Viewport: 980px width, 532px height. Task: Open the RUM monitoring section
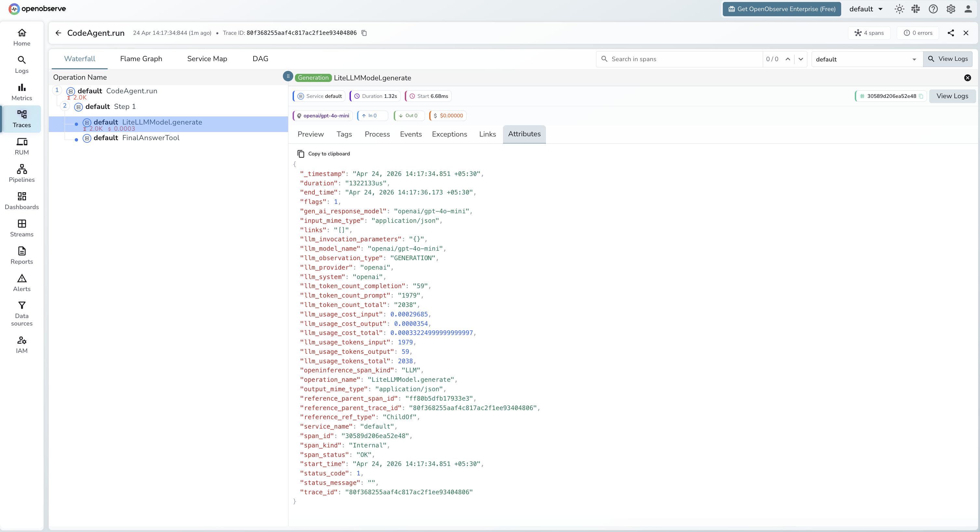pyautogui.click(x=21, y=146)
